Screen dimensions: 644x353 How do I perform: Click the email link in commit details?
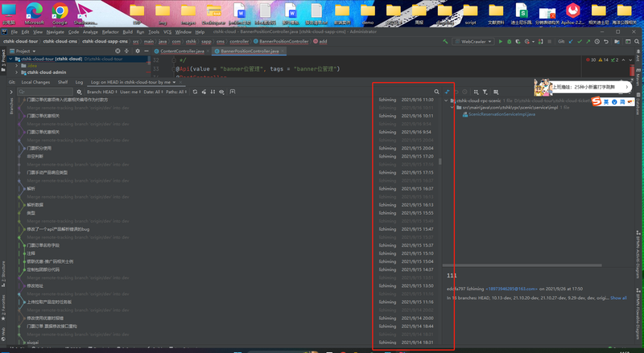coord(511,289)
